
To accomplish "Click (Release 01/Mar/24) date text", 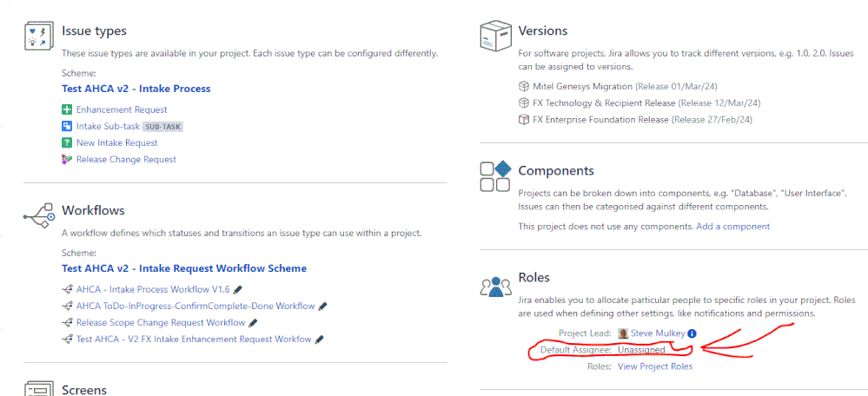I will coord(677,86).
